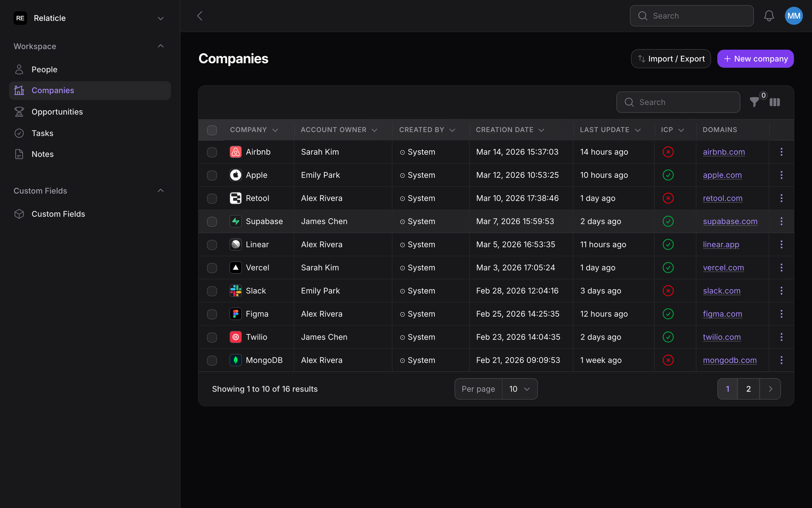Click the Supabase company logo
The width and height of the screenshot is (812, 508).
[x=236, y=221]
